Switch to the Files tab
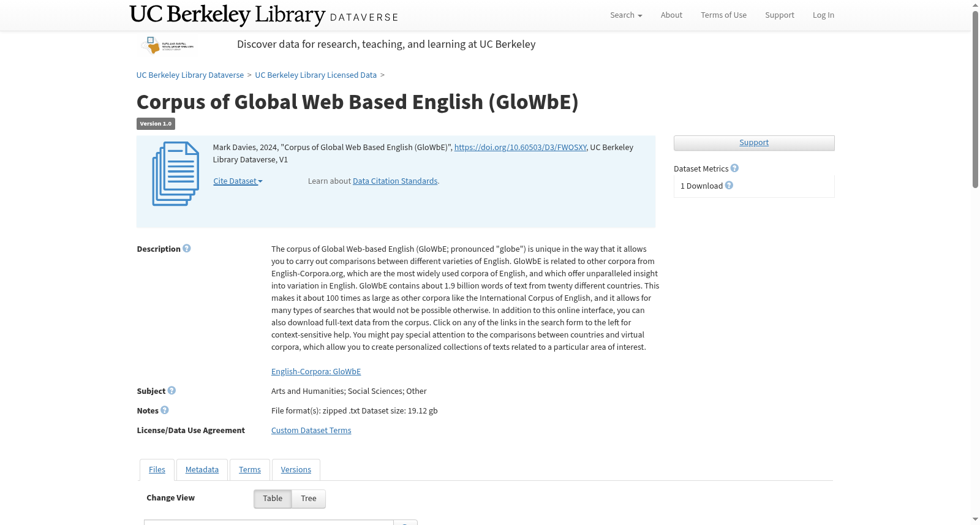Image resolution: width=980 pixels, height=525 pixels. tap(157, 470)
